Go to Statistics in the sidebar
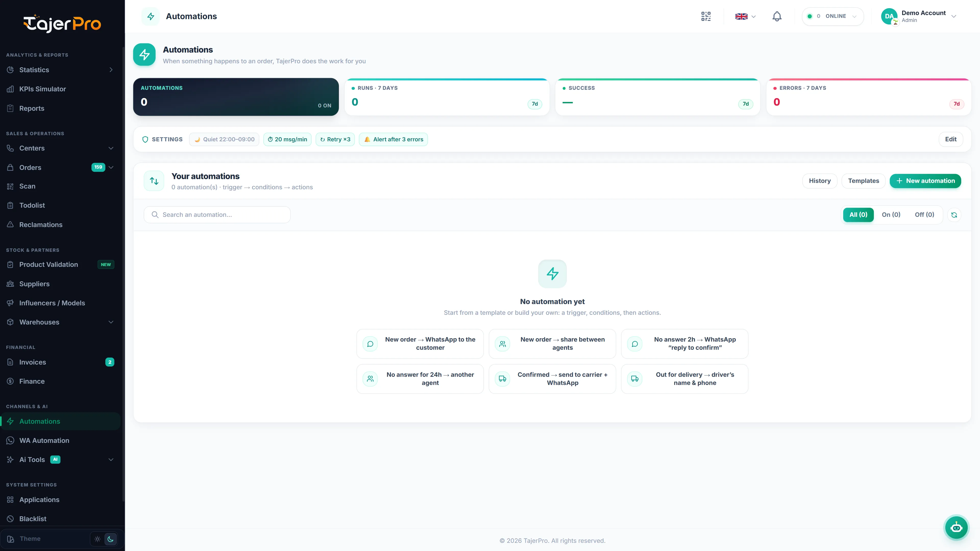 tap(60, 70)
